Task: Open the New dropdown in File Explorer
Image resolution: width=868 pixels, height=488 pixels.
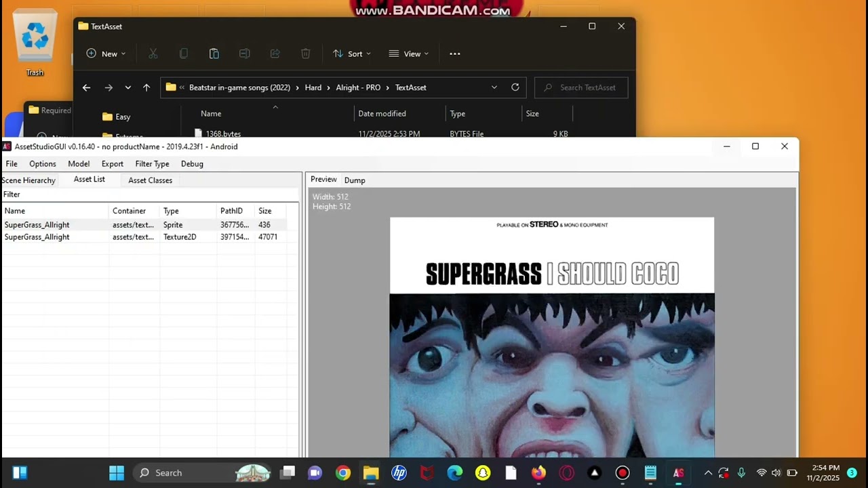Action: click(x=106, y=54)
